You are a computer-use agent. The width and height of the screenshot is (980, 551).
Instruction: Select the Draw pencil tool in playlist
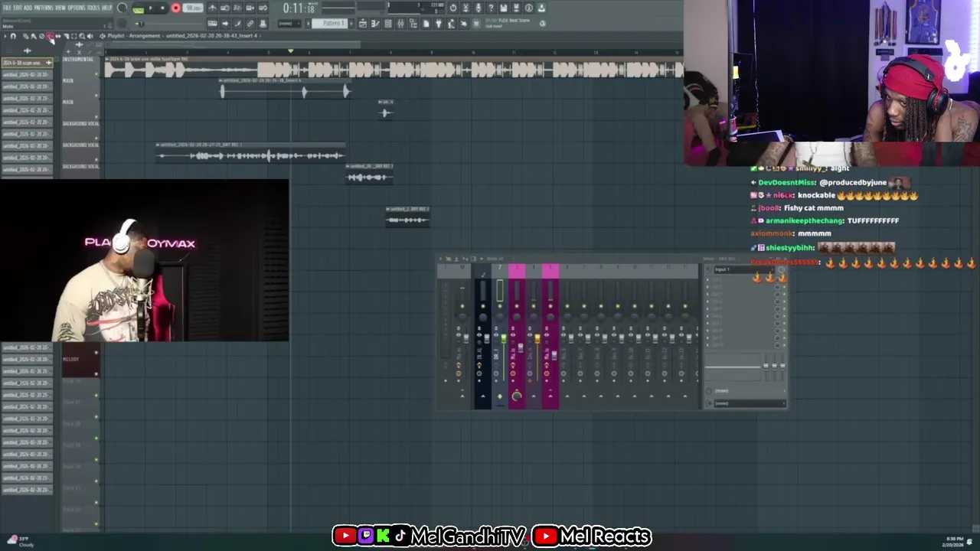(26, 36)
